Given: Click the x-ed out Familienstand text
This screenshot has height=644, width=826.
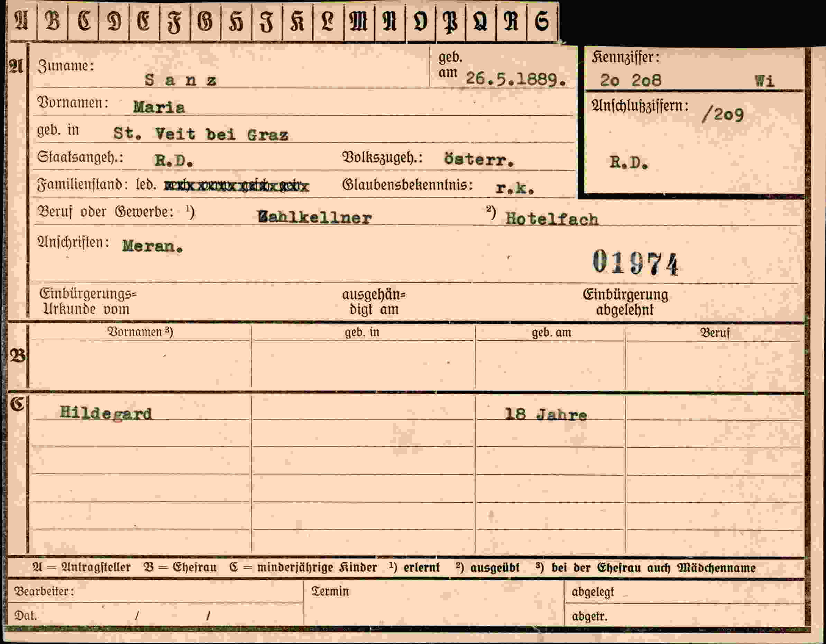Looking at the screenshot, I should click(x=237, y=186).
